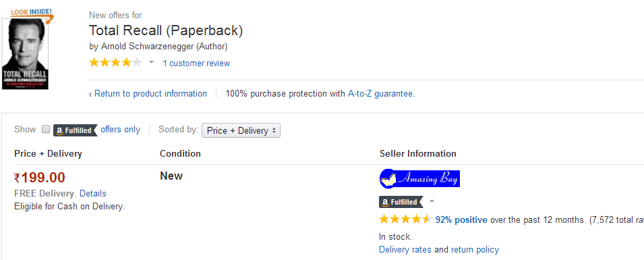The width and height of the screenshot is (644, 260).
Task: Click the Fulfilled badge in the Show filter
Action: (75, 130)
